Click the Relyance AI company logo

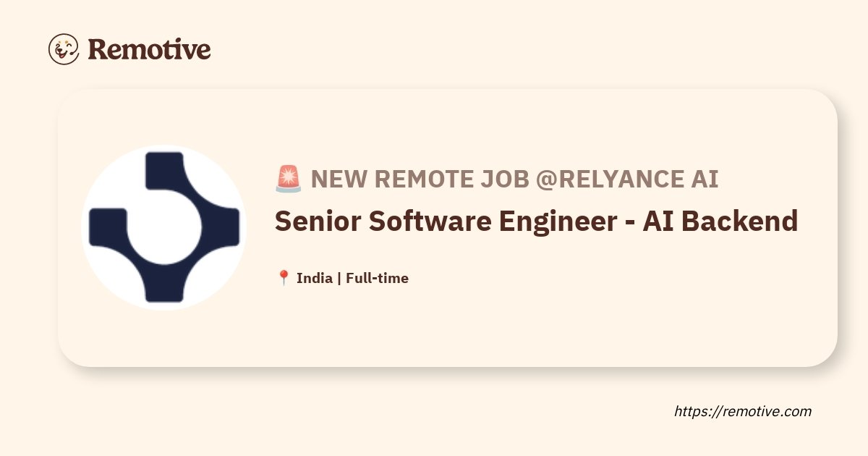coord(164,227)
